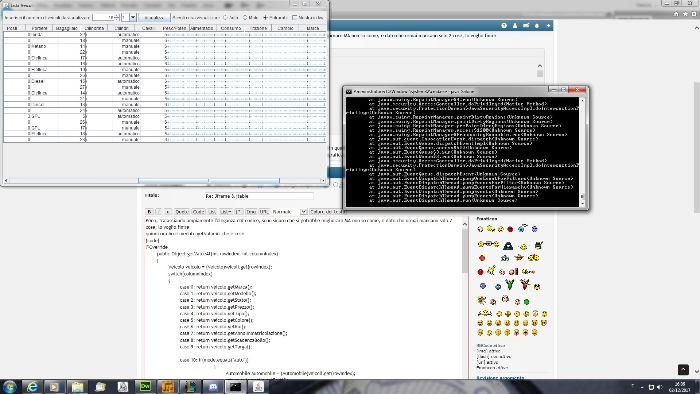The width and height of the screenshot is (700, 394).
Task: Click the plus icon in forum header
Action: point(548,25)
